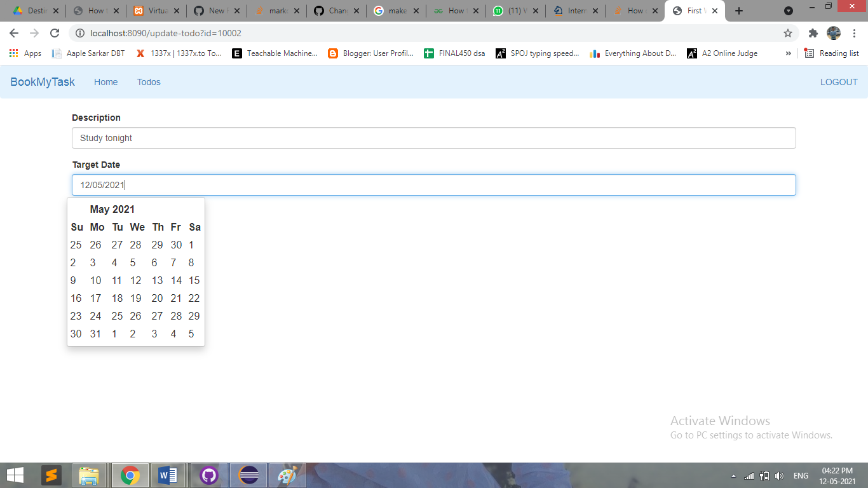Go back using the browser back arrow

click(x=14, y=33)
